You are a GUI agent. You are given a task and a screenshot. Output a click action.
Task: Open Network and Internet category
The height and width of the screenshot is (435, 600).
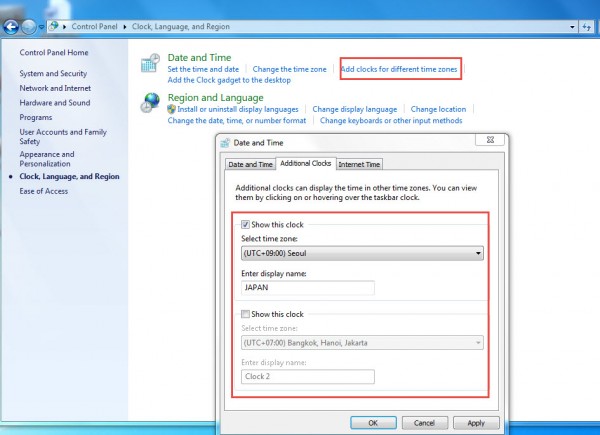[55, 88]
